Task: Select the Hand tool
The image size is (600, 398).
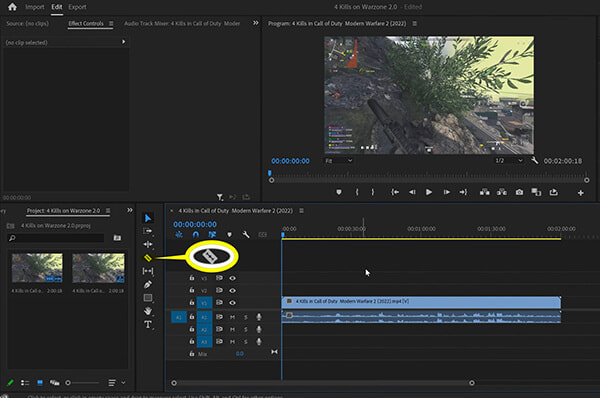Action: tap(148, 311)
